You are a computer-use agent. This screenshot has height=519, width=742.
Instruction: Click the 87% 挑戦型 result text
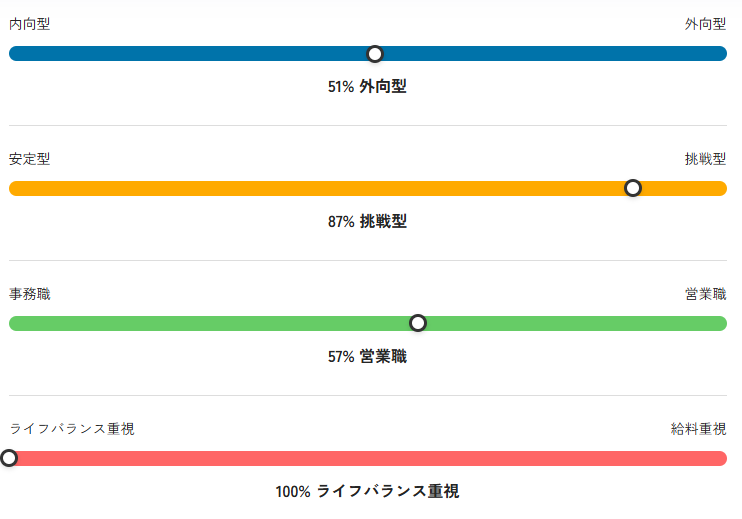pyautogui.click(x=367, y=221)
